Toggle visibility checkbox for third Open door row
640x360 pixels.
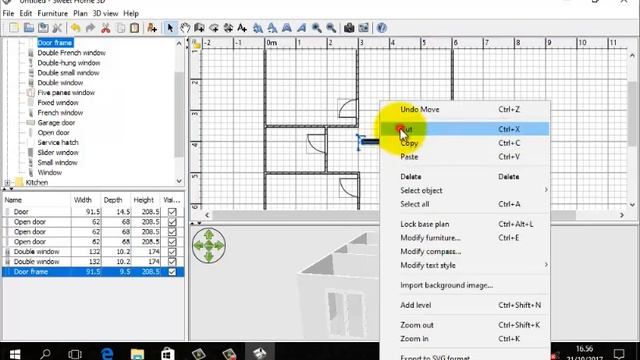pos(172,242)
